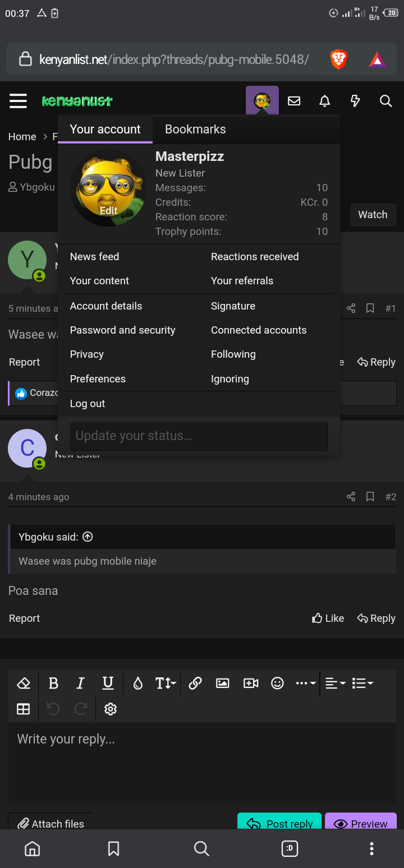Click Reply on post #2

pyautogui.click(x=377, y=618)
